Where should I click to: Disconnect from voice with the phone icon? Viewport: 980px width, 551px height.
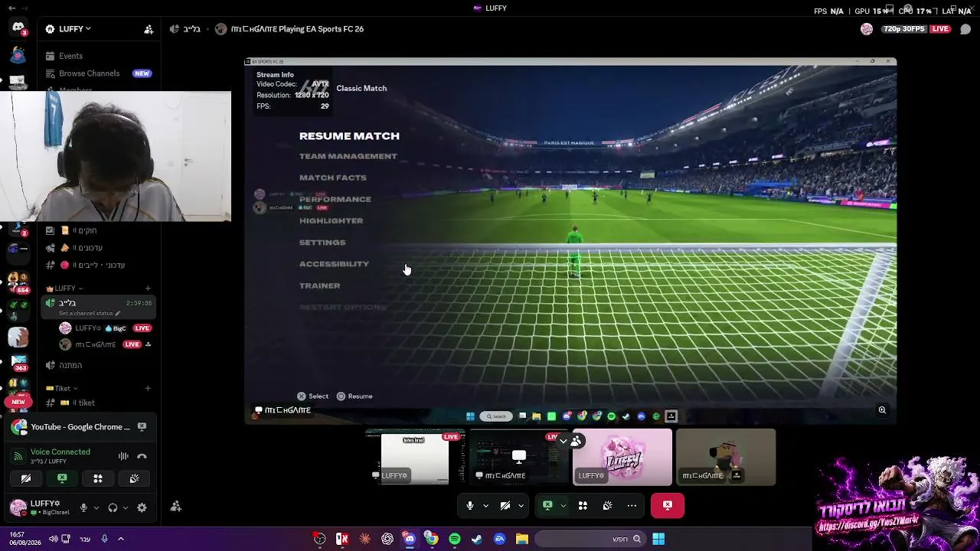tap(142, 456)
